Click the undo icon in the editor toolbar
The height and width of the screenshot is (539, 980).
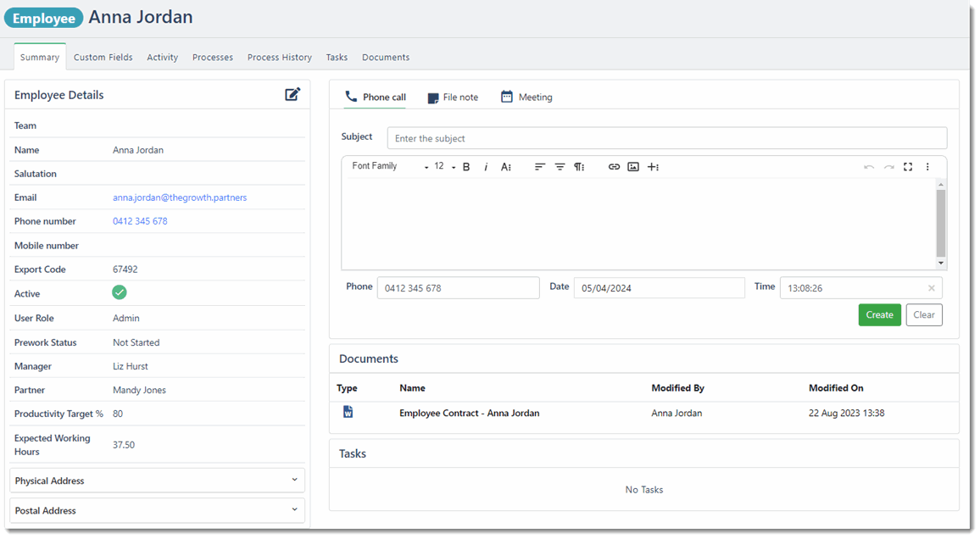pyautogui.click(x=869, y=166)
